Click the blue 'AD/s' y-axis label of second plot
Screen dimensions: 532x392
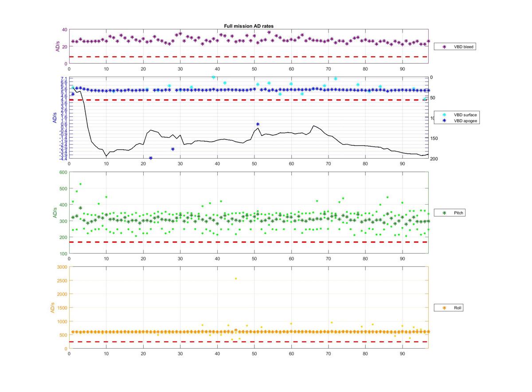55,118
